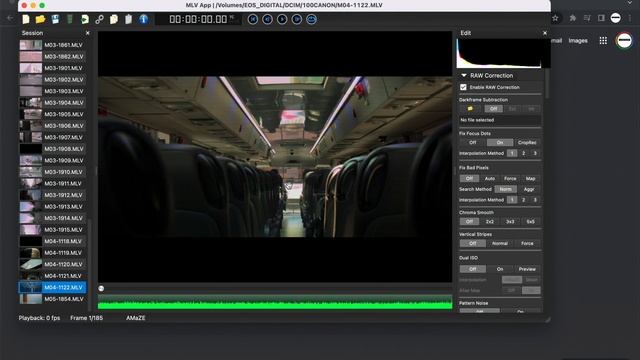Select clip M03-1903.MLV

point(53,91)
